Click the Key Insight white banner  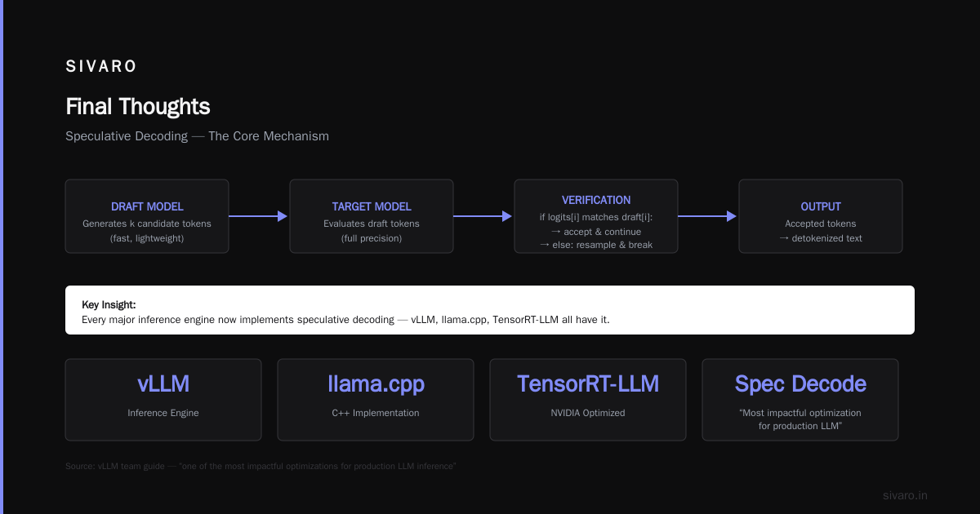coord(490,310)
